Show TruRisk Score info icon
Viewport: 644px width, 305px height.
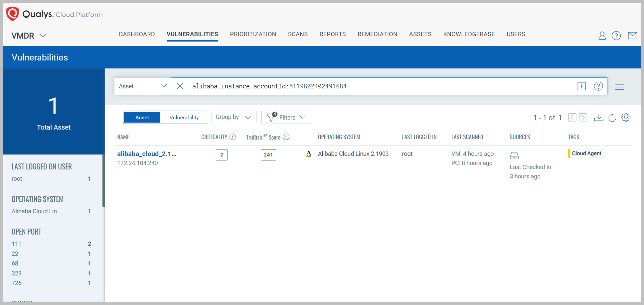[286, 137]
